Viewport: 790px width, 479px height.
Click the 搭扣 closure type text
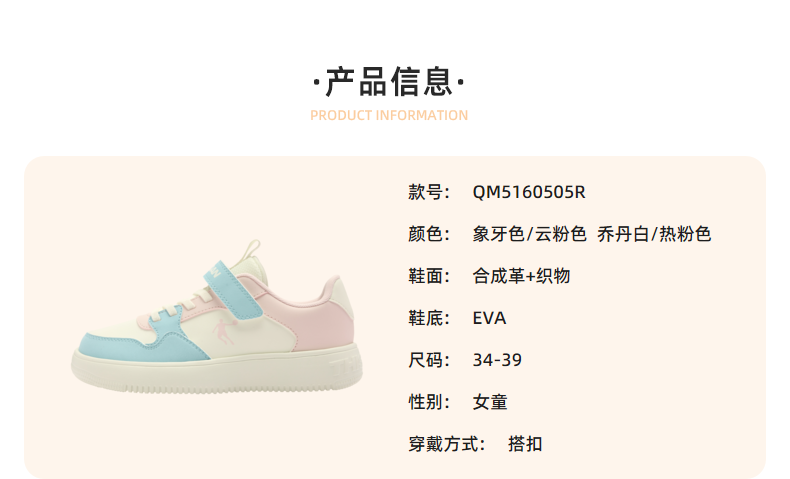coord(525,444)
